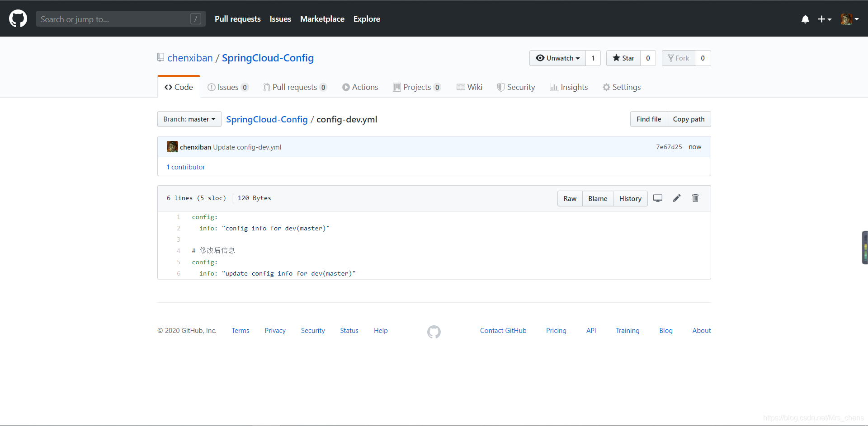The width and height of the screenshot is (868, 426).
Task: Delete file with trash icon
Action: (695, 198)
